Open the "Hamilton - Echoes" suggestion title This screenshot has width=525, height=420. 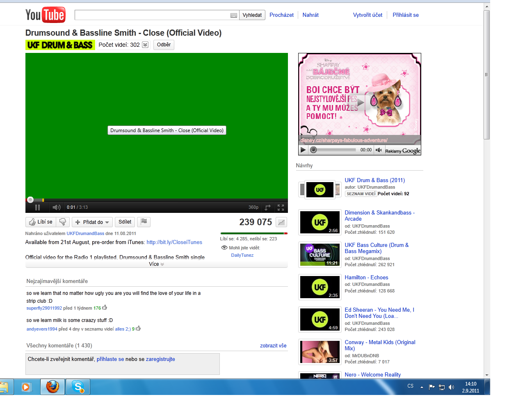click(x=366, y=278)
